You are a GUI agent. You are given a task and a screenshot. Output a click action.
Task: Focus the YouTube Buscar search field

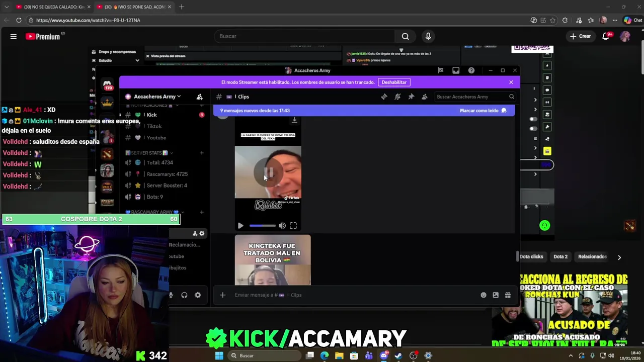click(x=305, y=36)
